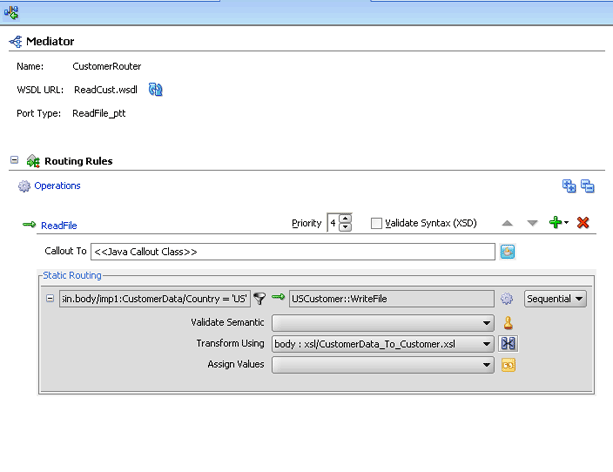The width and height of the screenshot is (613, 472).
Task: Click the Operations link
Action: point(57,186)
